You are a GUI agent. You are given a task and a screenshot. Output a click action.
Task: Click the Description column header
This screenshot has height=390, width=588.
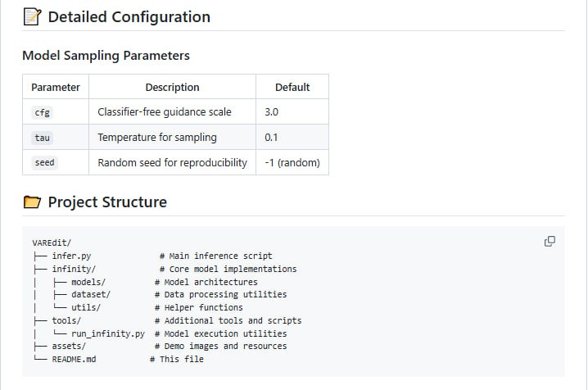pos(172,87)
